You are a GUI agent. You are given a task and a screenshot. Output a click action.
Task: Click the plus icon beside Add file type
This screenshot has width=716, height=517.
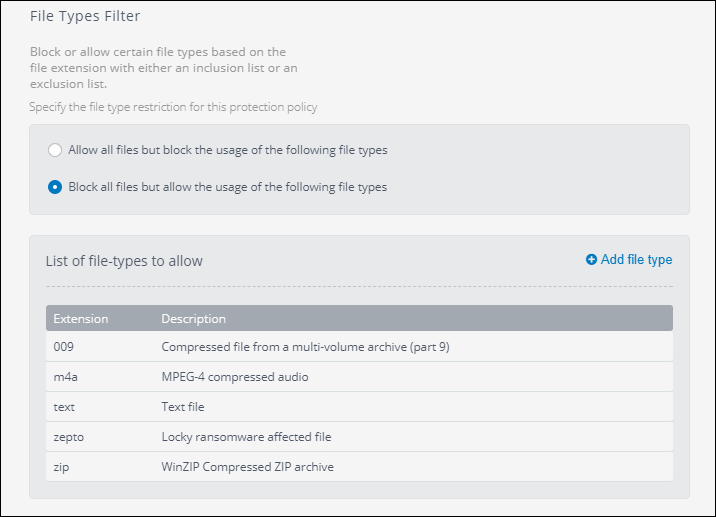point(591,260)
